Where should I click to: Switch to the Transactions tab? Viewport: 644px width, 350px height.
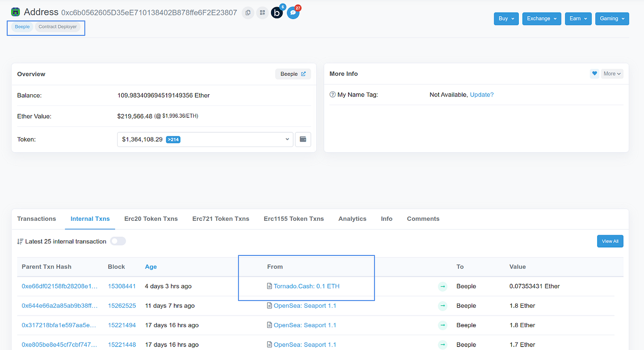(x=37, y=219)
